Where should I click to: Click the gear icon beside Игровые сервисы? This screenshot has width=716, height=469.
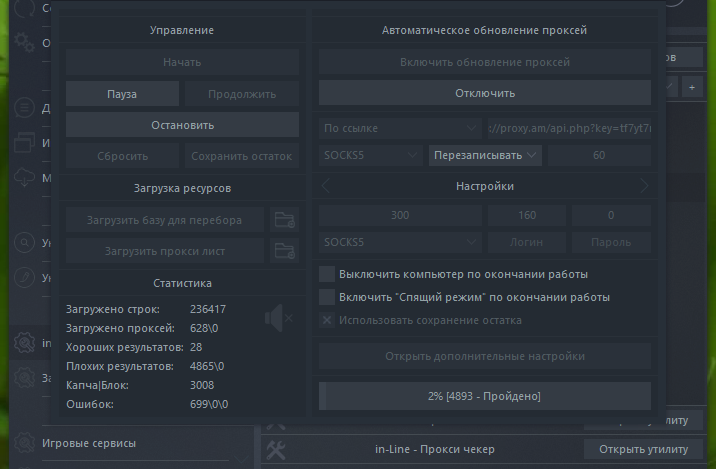pos(24,443)
